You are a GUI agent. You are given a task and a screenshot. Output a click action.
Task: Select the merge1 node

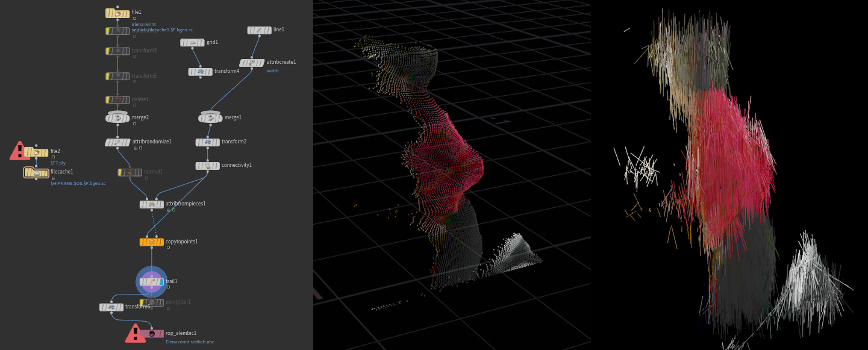coord(210,118)
